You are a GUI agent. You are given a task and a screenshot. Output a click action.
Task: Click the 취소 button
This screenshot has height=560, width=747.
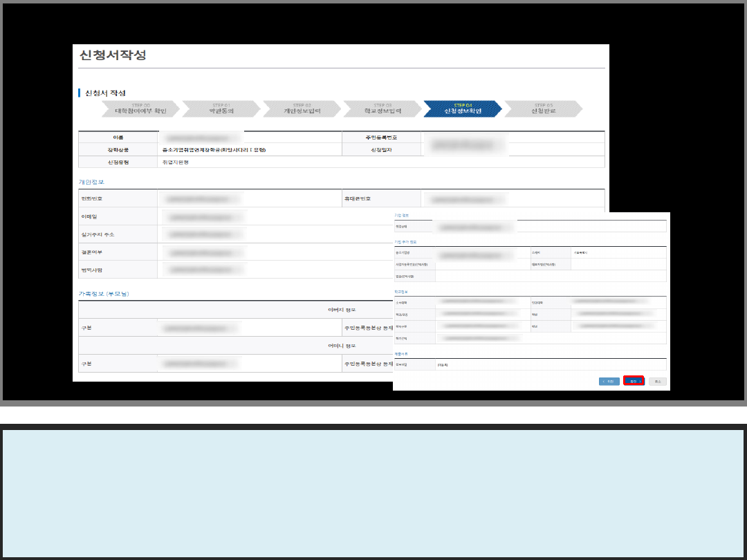658,381
